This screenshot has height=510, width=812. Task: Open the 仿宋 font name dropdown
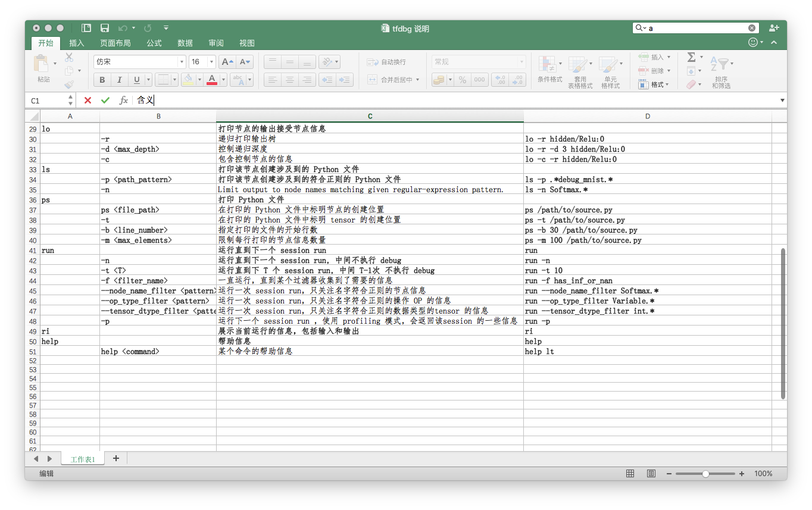click(182, 61)
